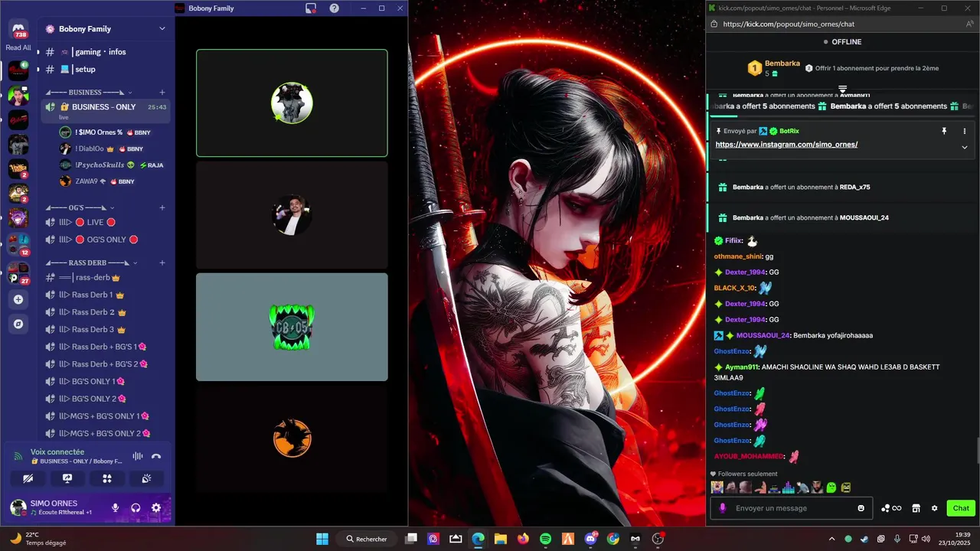Image resolution: width=980 pixels, height=551 pixels.
Task: Unpin the BotRix pinned message
Action: pyautogui.click(x=944, y=132)
